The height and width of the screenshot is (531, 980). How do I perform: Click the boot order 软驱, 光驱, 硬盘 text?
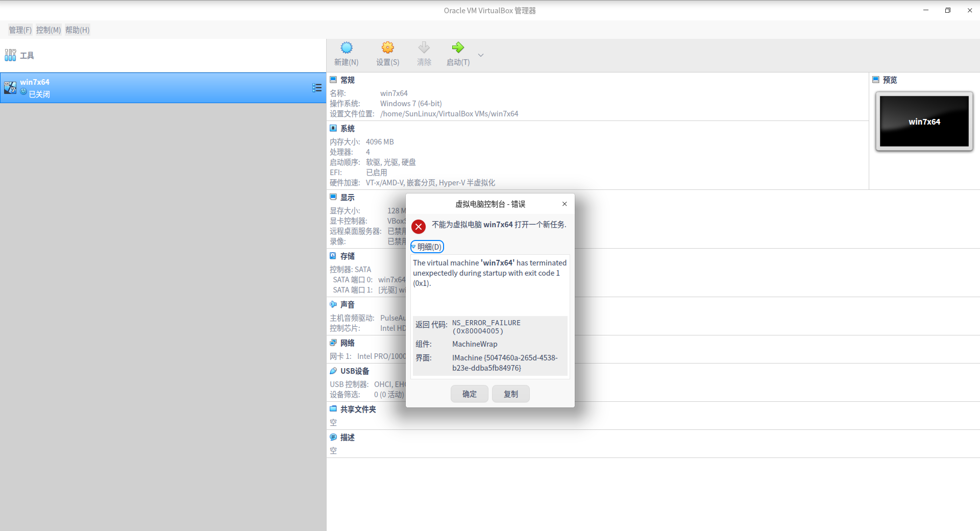pos(391,162)
